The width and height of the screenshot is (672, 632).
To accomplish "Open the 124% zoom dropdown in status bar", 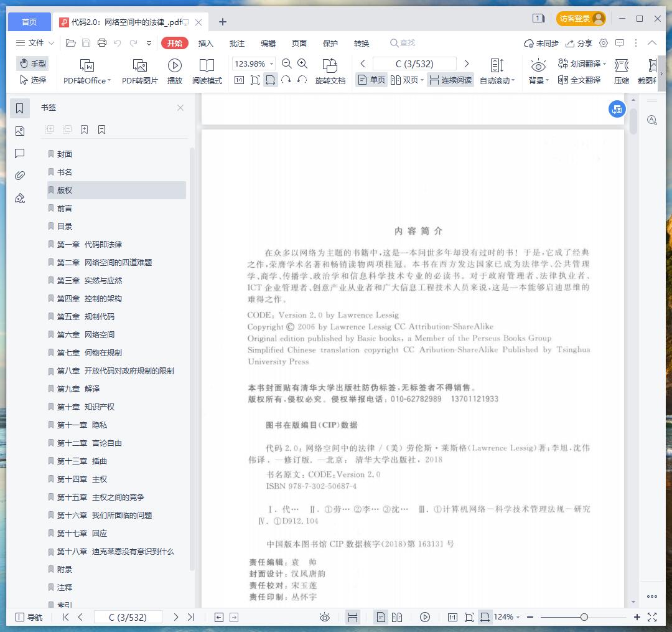I will (506, 617).
